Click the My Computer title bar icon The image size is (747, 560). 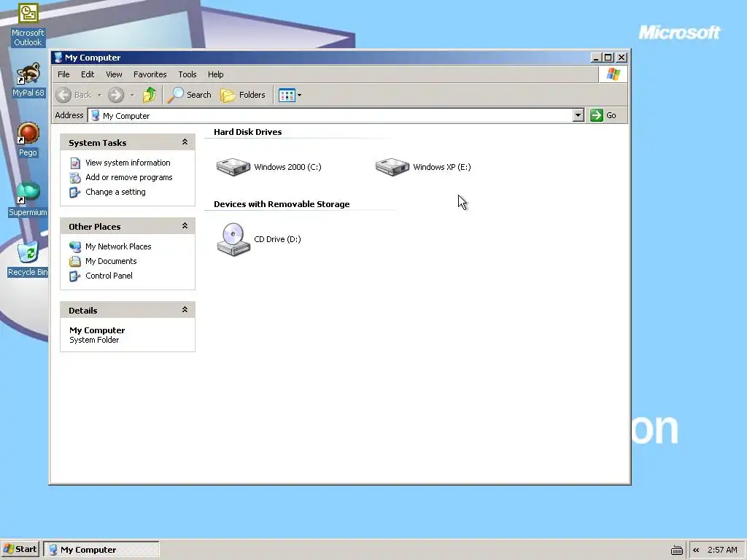58,57
